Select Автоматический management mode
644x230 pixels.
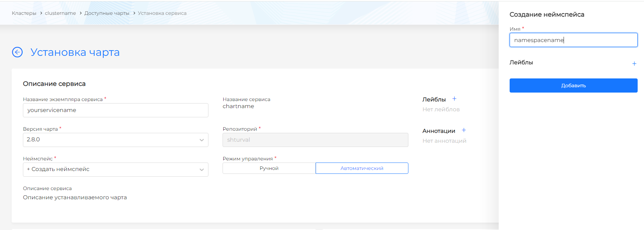click(362, 168)
